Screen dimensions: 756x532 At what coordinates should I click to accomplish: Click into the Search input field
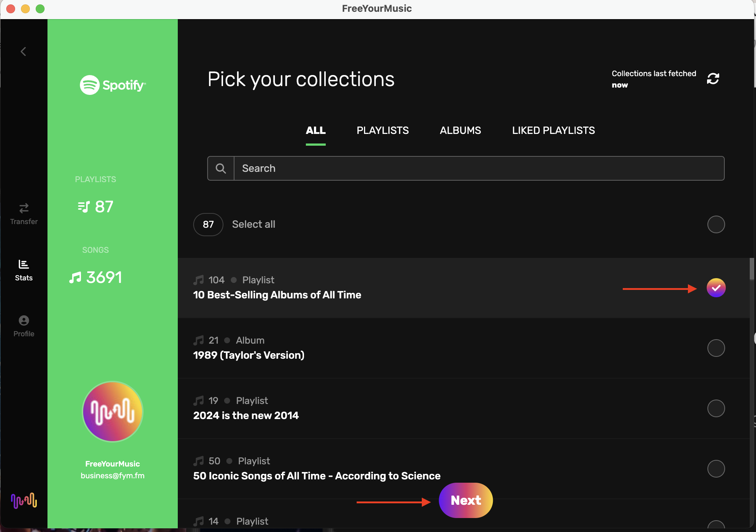(x=478, y=169)
